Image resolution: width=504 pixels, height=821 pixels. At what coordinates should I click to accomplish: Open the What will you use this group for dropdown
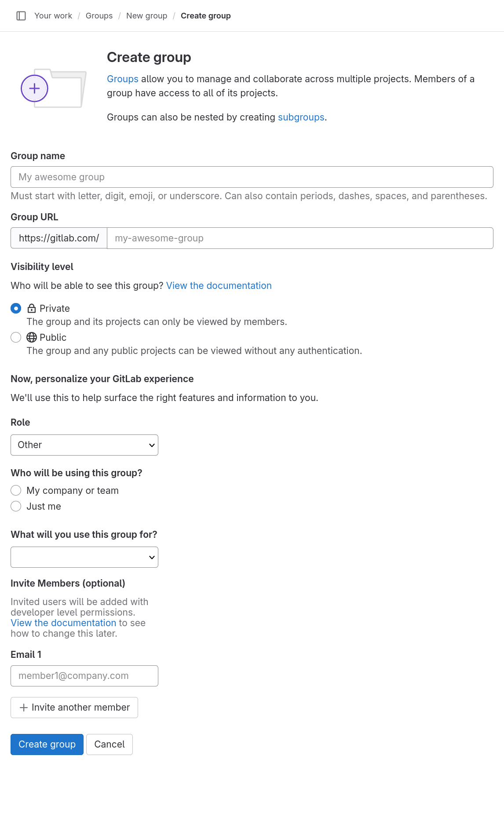click(x=84, y=557)
